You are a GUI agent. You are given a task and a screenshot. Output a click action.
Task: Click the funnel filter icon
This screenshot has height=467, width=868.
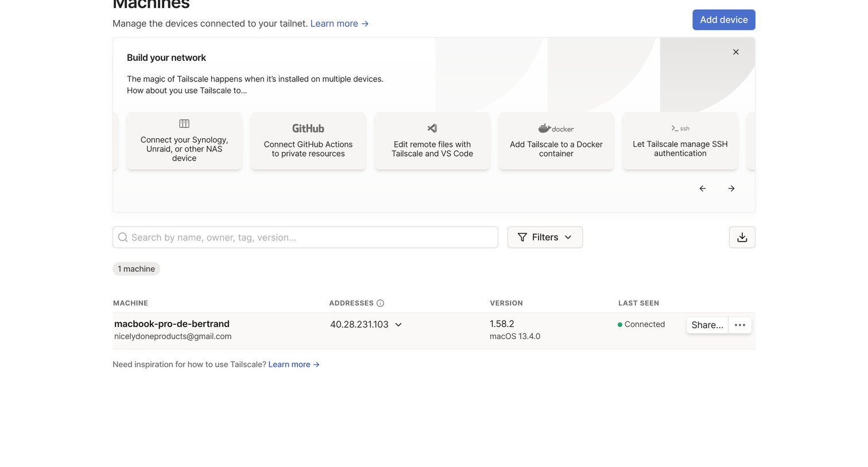[x=522, y=238]
